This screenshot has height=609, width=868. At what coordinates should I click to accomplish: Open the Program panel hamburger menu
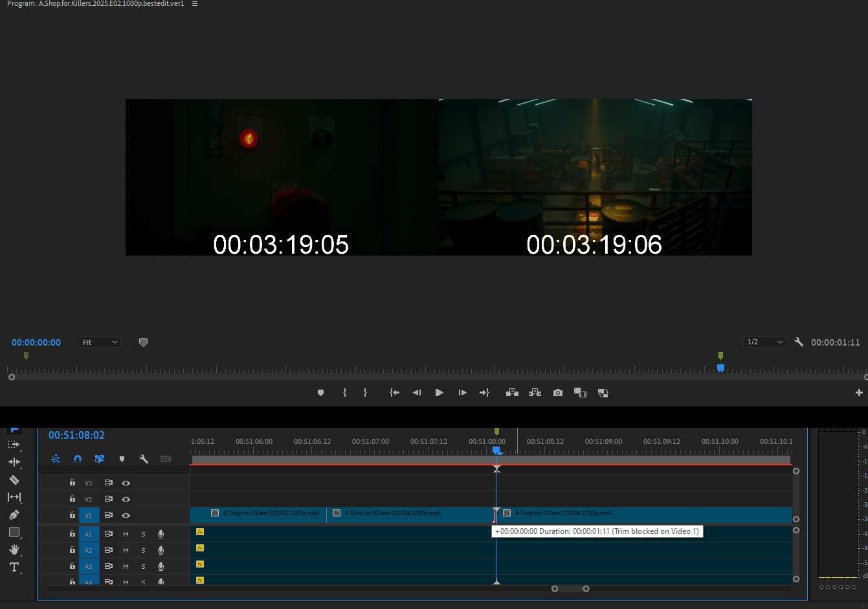195,4
